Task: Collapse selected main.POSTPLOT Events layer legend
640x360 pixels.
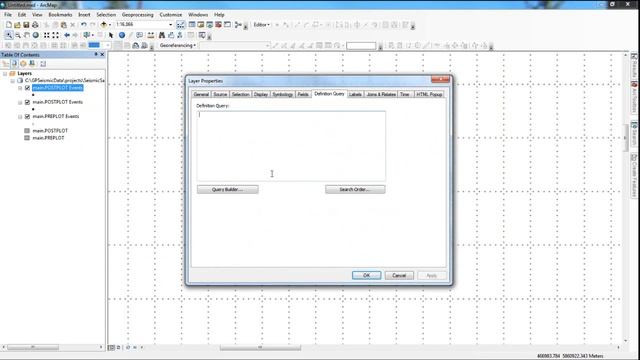Action: 20,88
